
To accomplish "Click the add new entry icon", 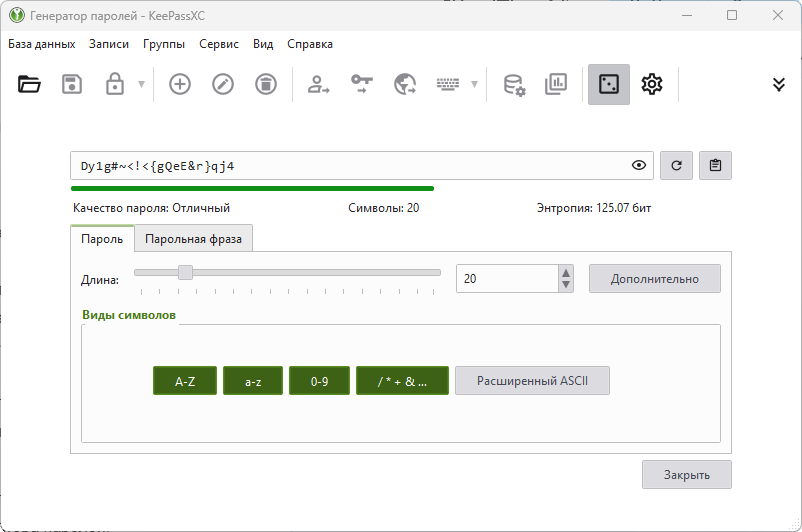I will tap(180, 85).
